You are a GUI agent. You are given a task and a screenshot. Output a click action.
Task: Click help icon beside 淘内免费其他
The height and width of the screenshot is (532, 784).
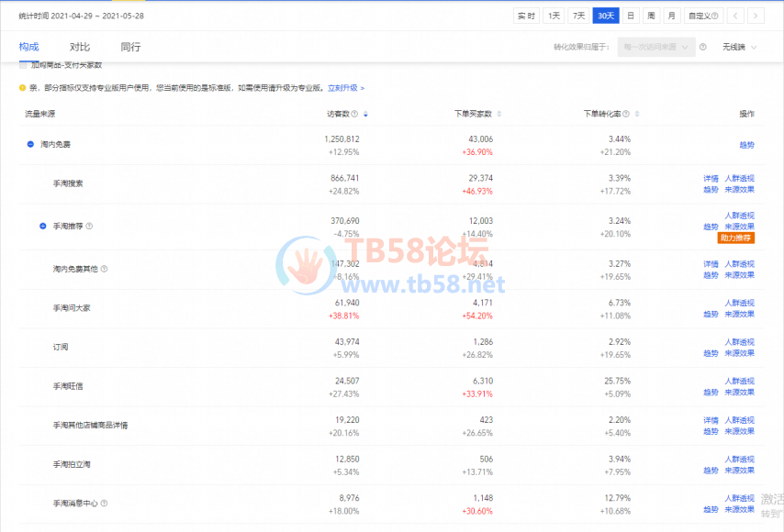[104, 269]
